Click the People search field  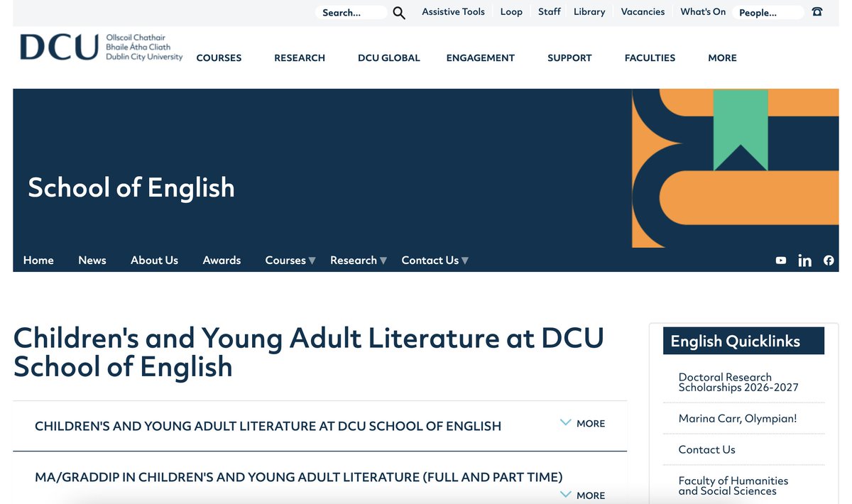(x=768, y=12)
